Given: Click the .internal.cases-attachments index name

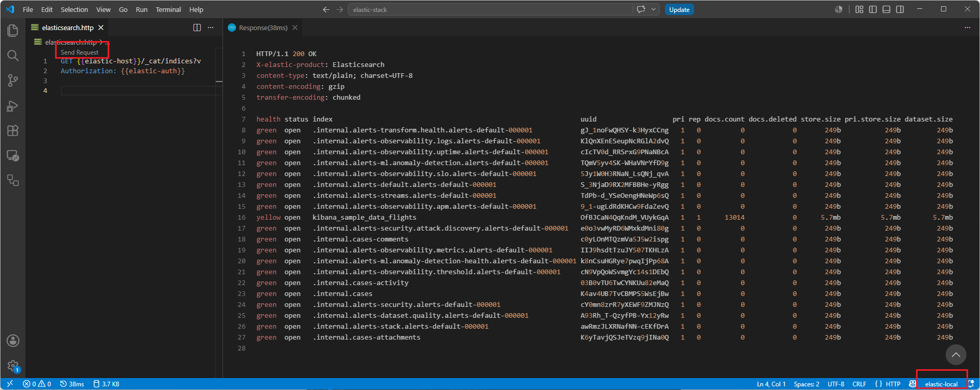Looking at the screenshot, I should [367, 338].
